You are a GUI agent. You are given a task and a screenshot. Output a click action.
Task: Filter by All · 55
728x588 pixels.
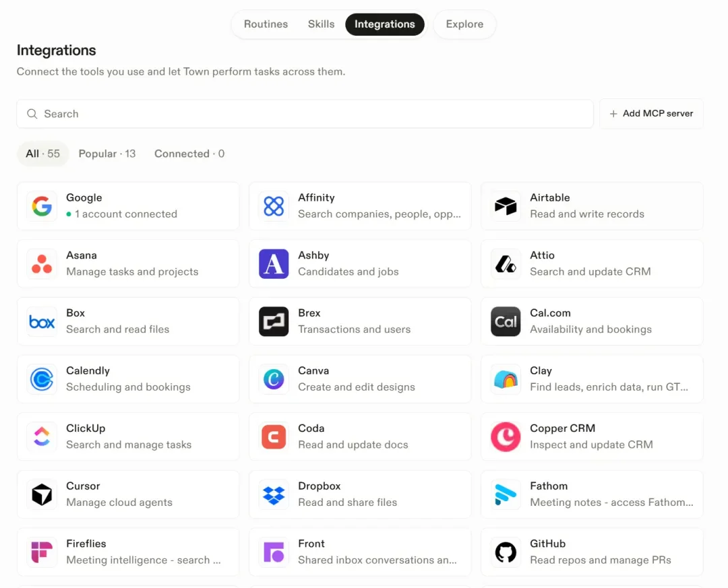pos(42,154)
